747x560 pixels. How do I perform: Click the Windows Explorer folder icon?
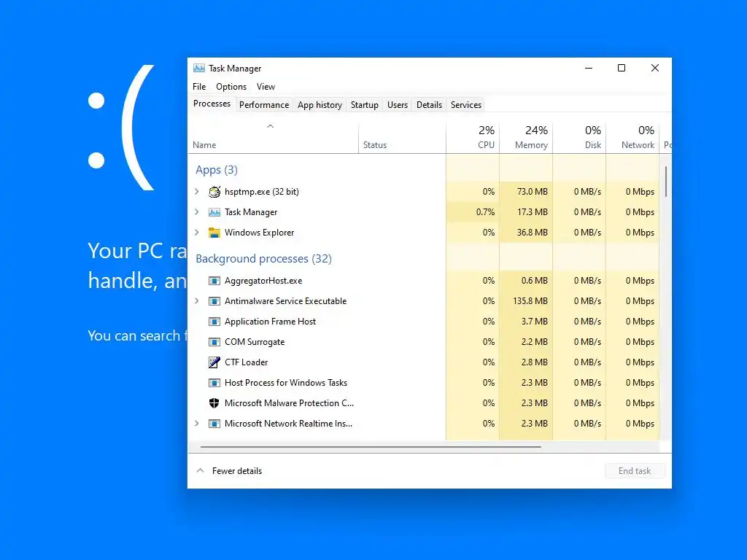[214, 233]
